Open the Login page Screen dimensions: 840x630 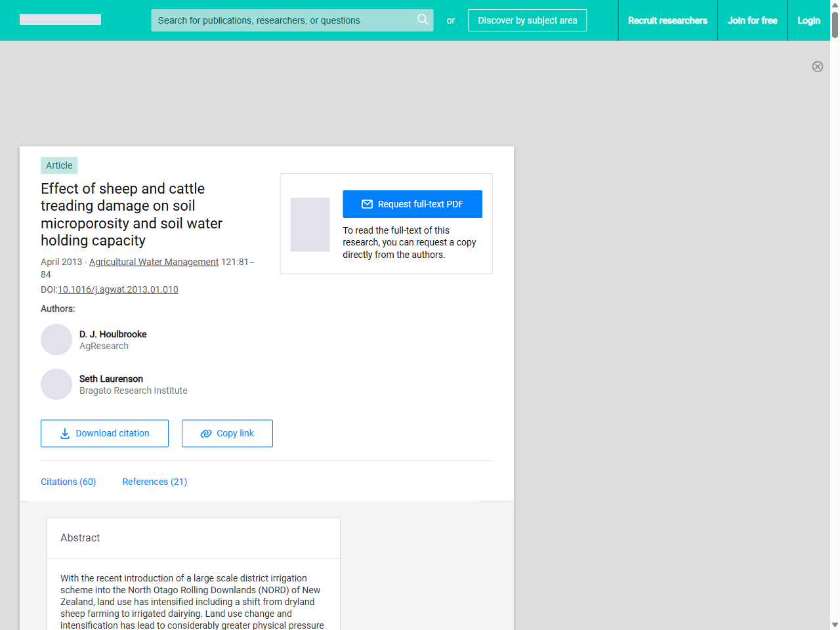(x=808, y=20)
